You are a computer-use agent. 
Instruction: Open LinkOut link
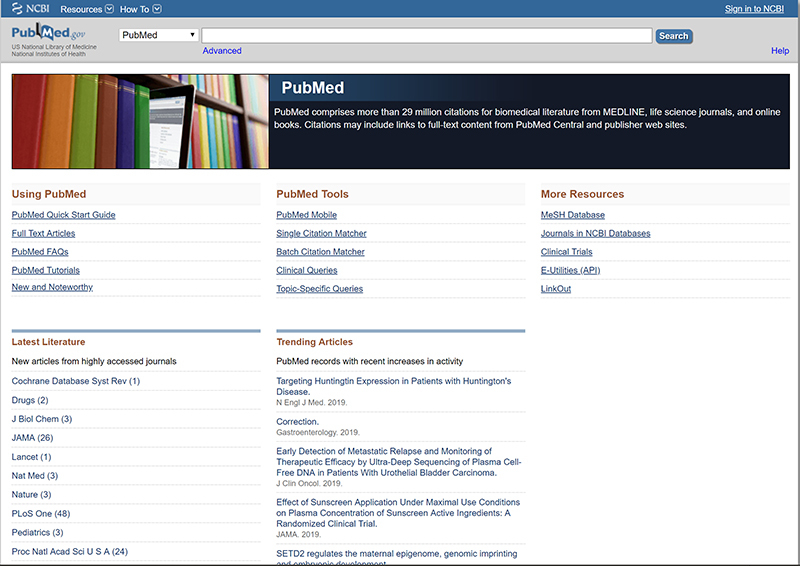coord(556,288)
